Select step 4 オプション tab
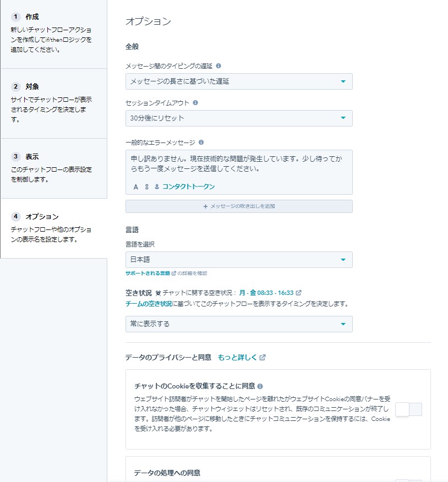 click(53, 228)
